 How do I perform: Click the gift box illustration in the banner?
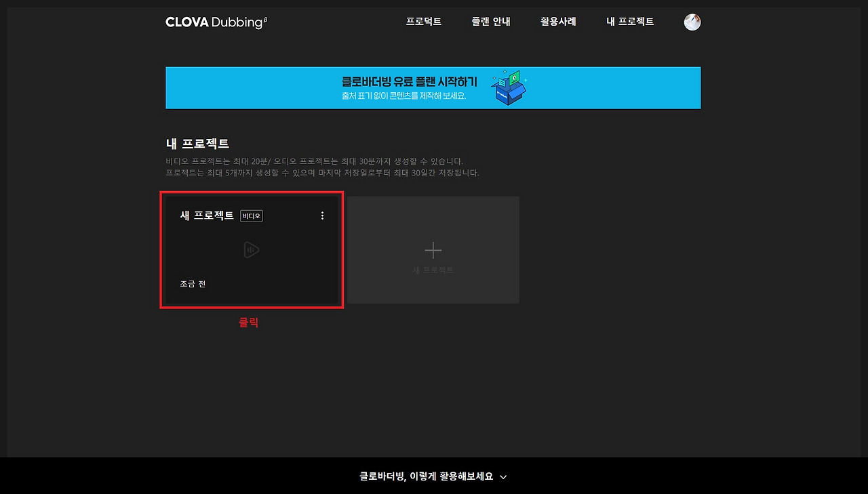point(509,87)
